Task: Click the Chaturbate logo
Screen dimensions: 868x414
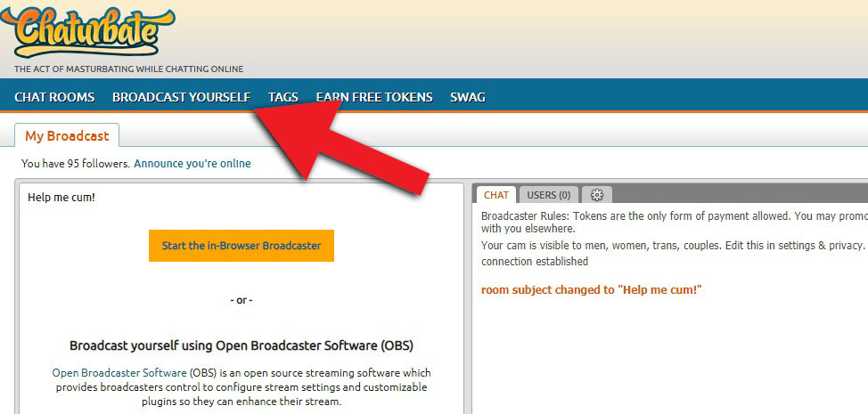Action: [x=87, y=31]
